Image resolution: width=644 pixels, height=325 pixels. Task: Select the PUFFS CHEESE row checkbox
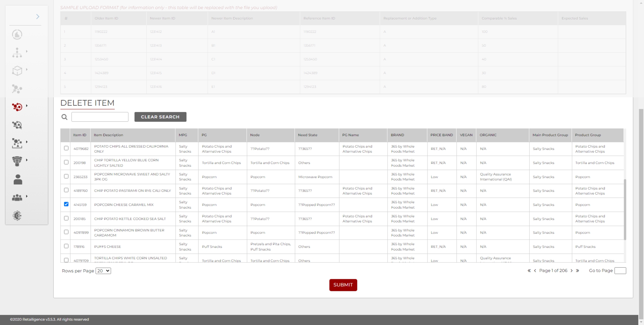pos(66,246)
